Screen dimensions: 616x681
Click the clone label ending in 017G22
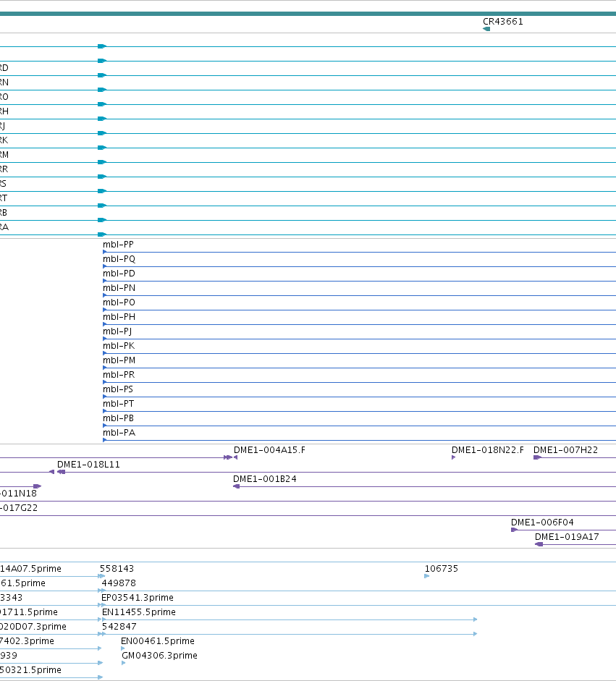click(x=19, y=508)
